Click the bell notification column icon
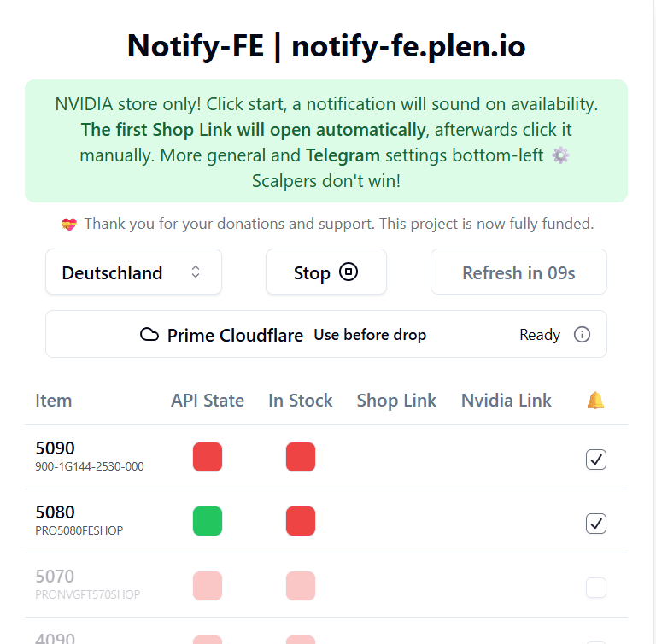The height and width of the screenshot is (644, 656). coord(595,401)
